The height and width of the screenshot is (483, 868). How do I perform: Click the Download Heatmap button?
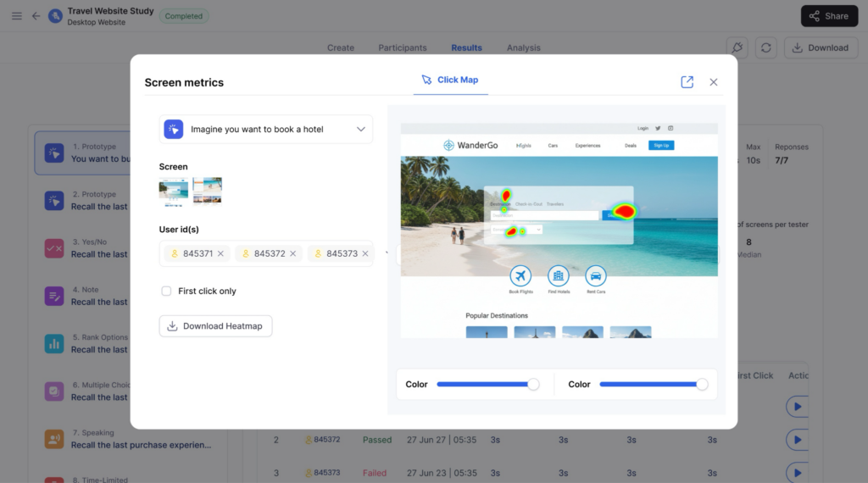click(x=215, y=326)
